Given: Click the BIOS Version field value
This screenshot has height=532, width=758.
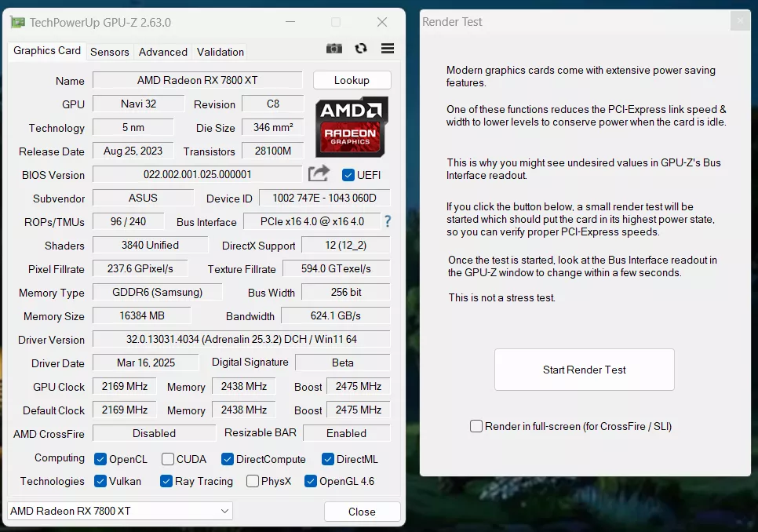Looking at the screenshot, I should [x=197, y=174].
